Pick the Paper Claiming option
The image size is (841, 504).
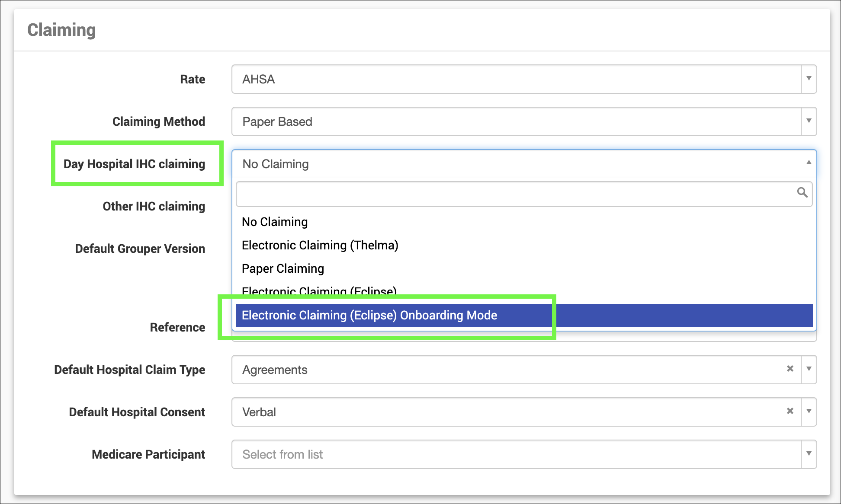[x=282, y=268]
